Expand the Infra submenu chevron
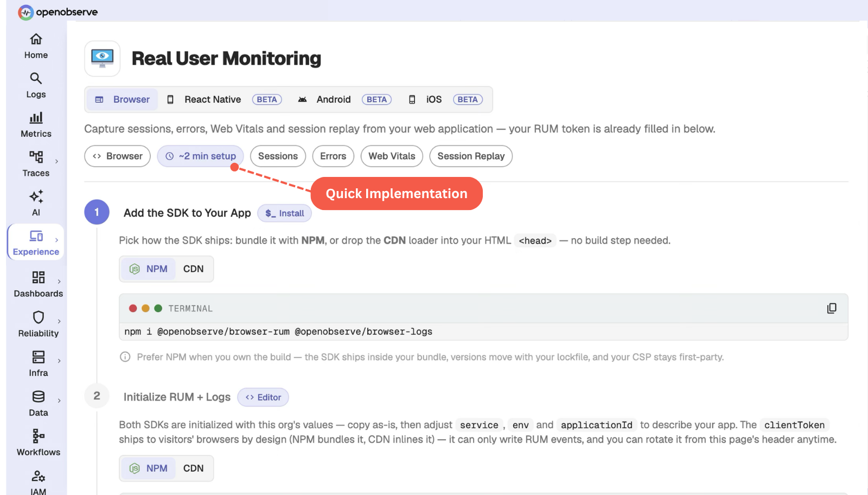 59,360
